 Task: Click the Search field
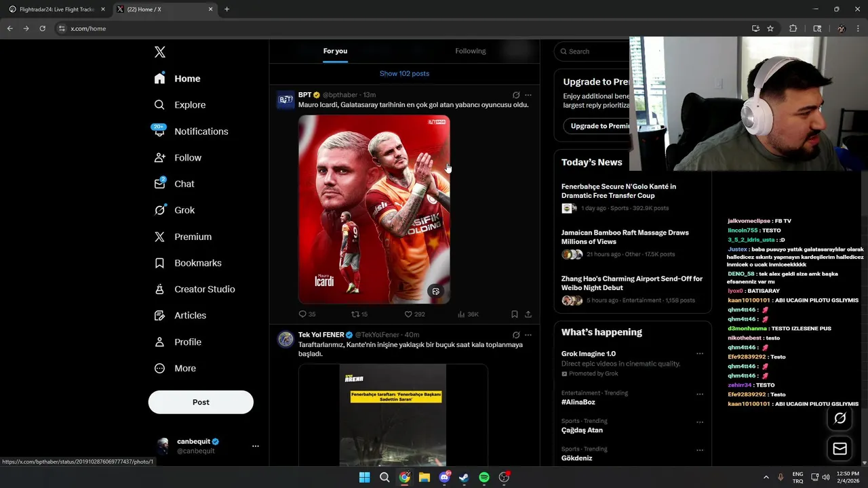(x=592, y=52)
